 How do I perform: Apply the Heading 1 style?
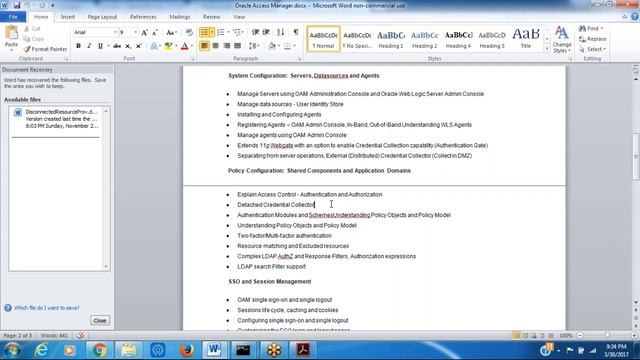coord(391,39)
